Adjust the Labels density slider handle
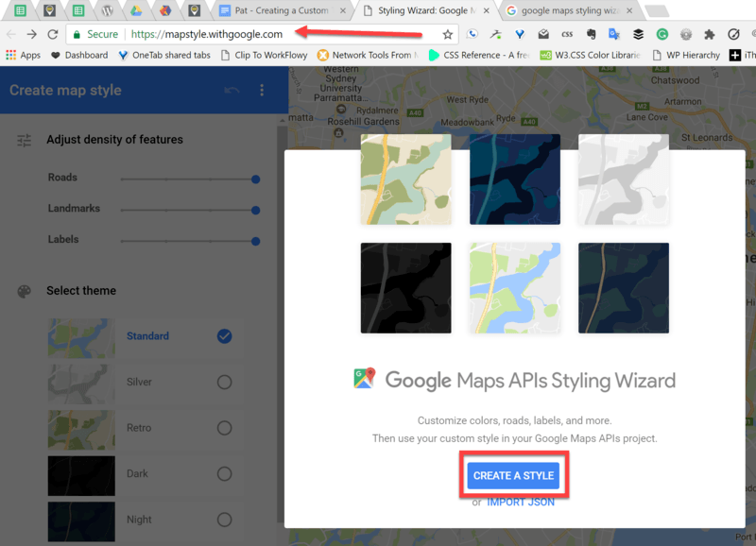The image size is (756, 546). (255, 241)
